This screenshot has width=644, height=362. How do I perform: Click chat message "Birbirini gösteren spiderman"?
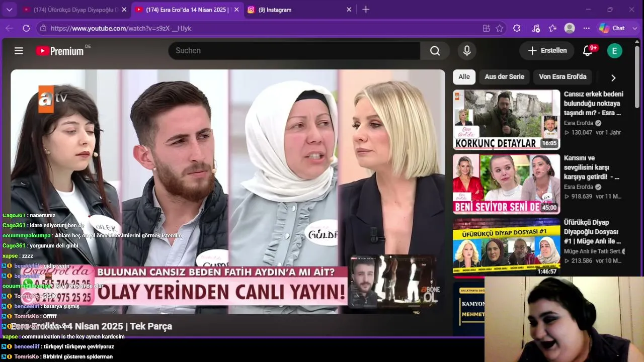click(x=77, y=356)
